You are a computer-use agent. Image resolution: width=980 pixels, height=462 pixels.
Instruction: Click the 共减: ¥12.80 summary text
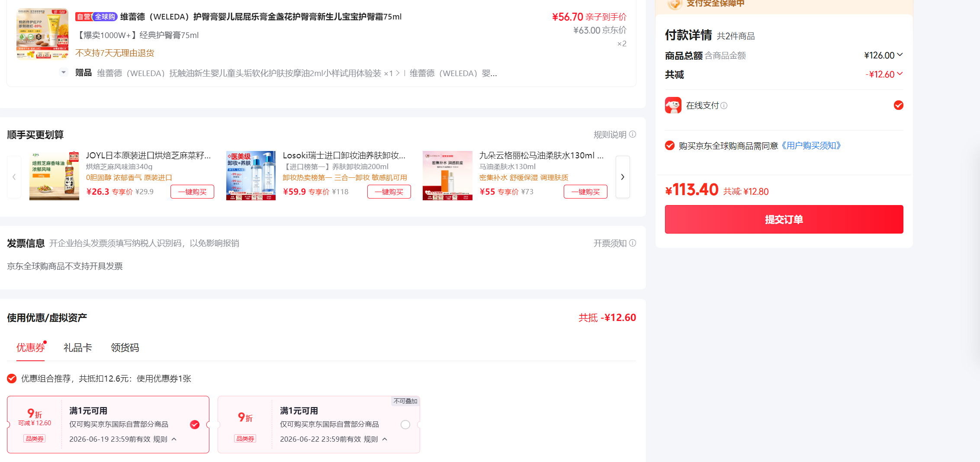click(746, 192)
